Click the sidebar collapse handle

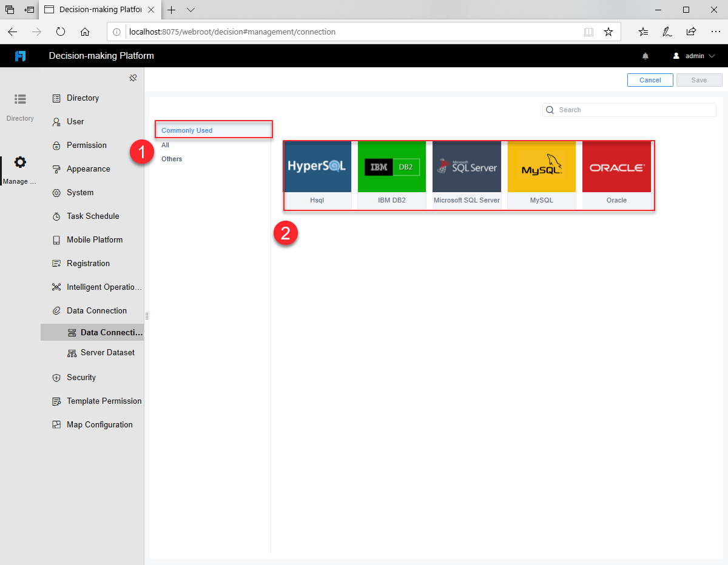tap(147, 316)
